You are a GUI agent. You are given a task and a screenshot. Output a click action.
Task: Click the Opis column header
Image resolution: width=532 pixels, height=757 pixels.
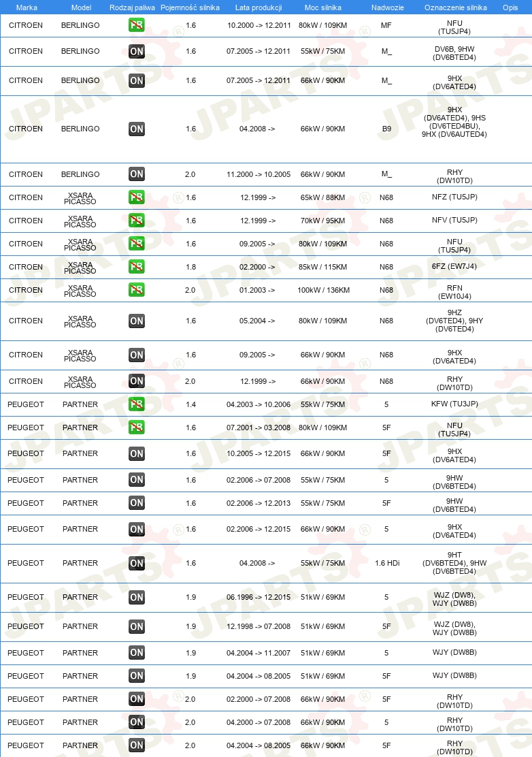pyautogui.click(x=510, y=7)
